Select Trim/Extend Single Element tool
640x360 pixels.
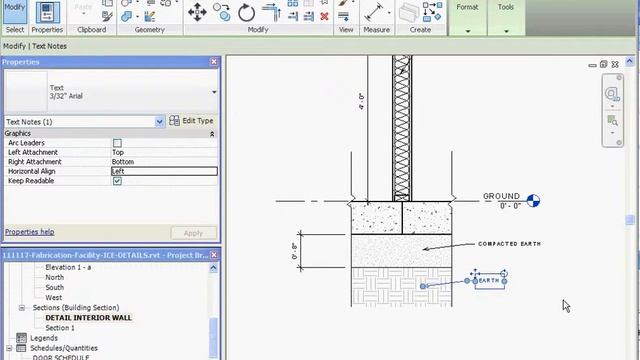point(293,16)
